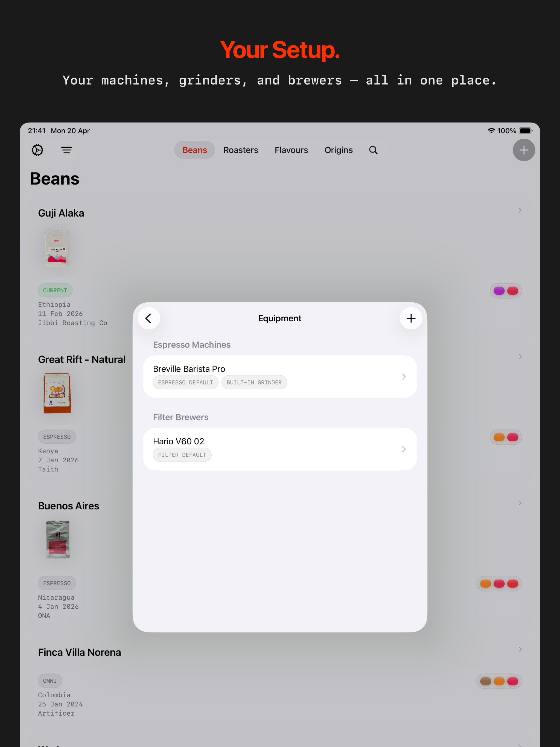Tap the ESPRESSO badge under Great Rift
This screenshot has height=747, width=560.
(57, 437)
